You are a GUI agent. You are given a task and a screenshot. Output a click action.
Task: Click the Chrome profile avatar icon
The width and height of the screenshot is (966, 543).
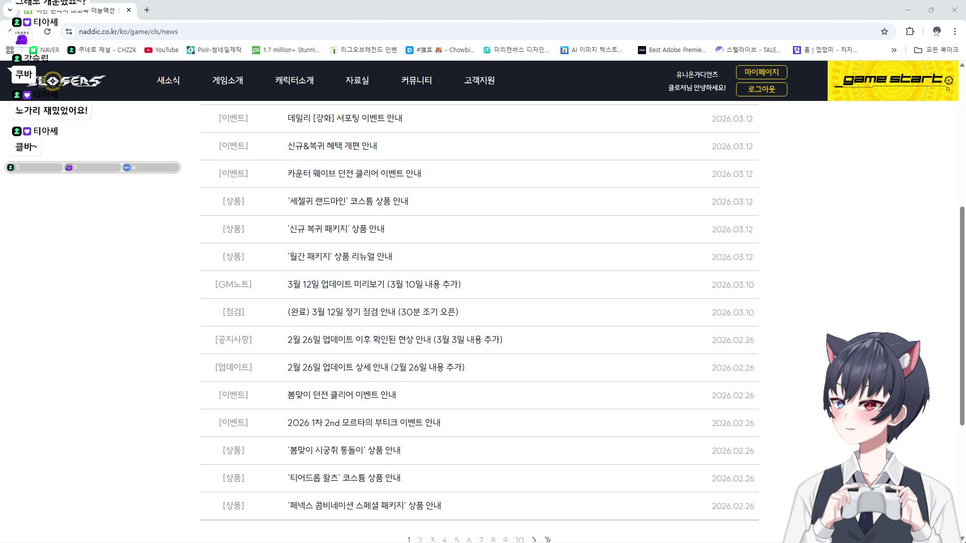pyautogui.click(x=936, y=31)
